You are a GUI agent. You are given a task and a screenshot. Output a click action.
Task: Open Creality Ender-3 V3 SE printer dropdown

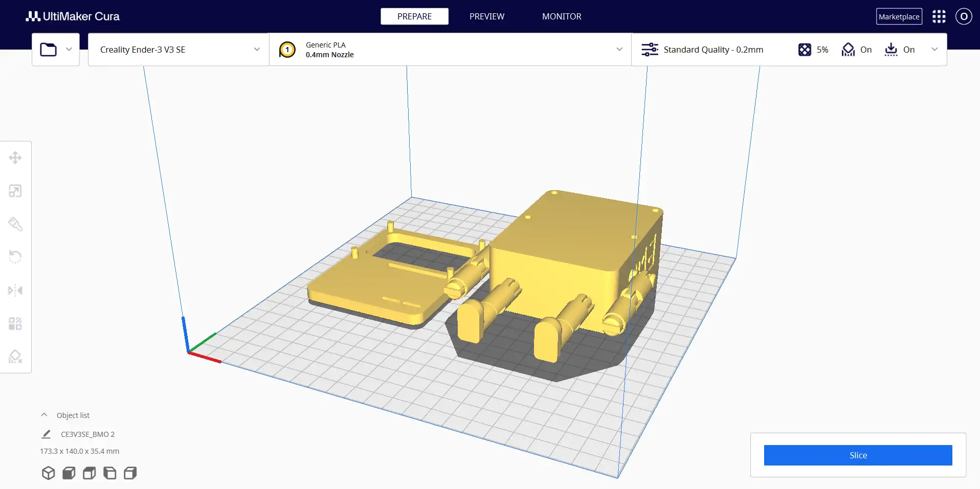(x=179, y=50)
